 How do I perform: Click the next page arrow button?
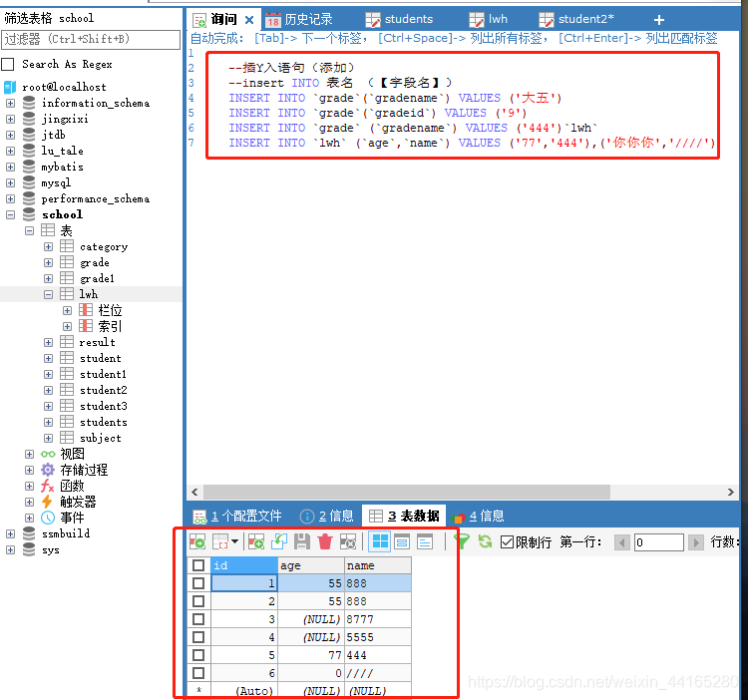pyautogui.click(x=696, y=542)
